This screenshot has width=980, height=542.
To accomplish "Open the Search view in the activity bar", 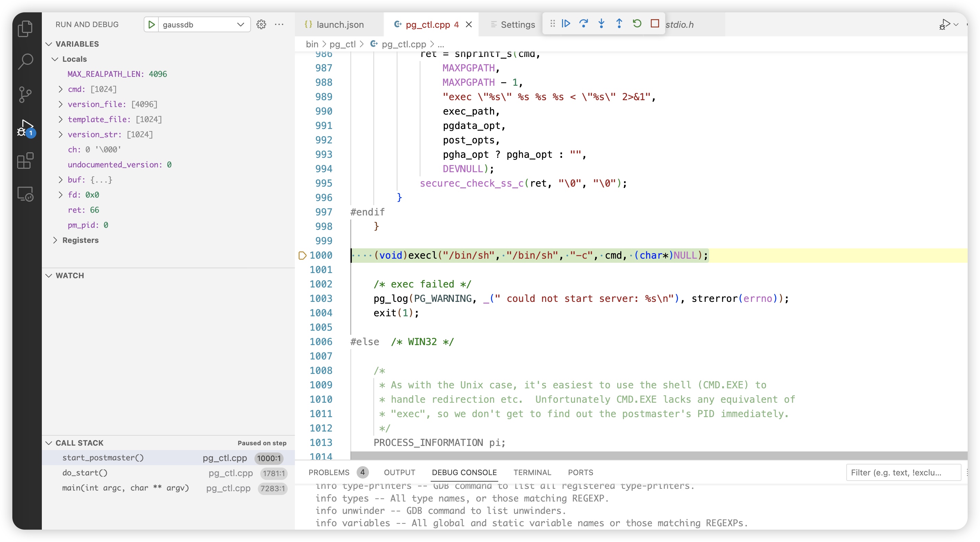I will coord(25,61).
